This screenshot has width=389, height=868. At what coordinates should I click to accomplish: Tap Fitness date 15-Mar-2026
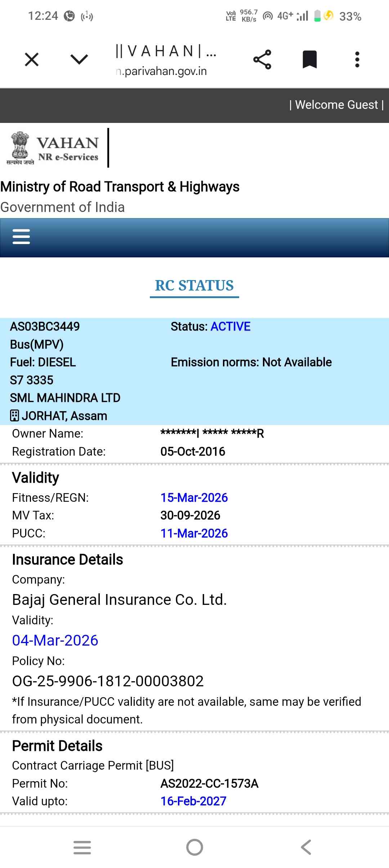point(194,497)
